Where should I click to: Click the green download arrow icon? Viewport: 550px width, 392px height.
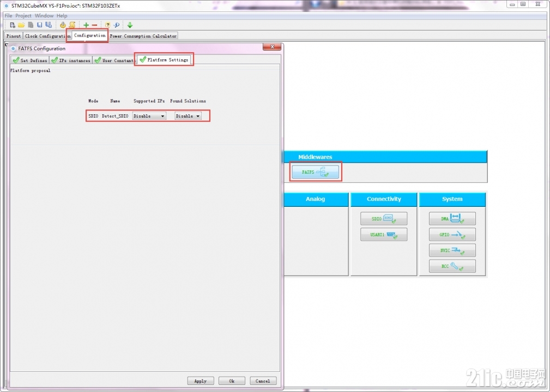click(x=130, y=25)
